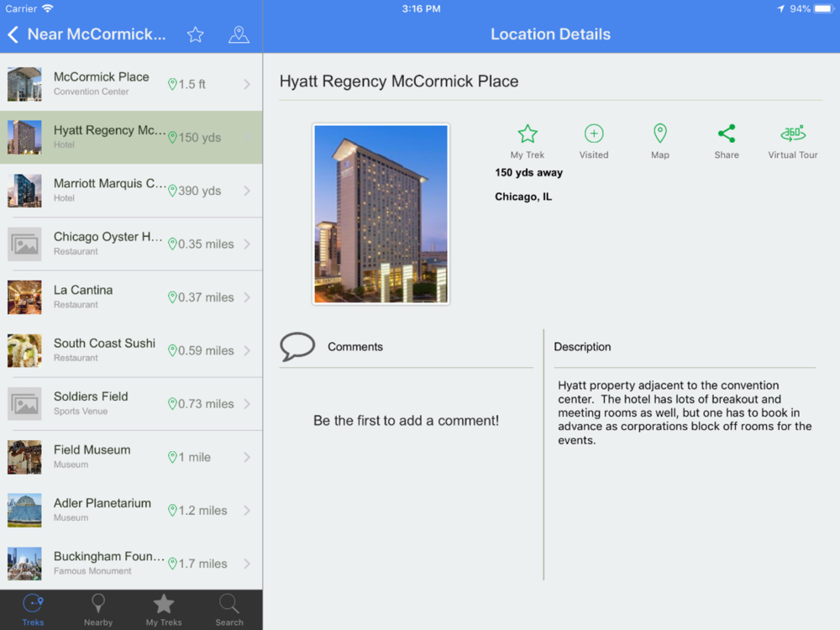Open Marriott Marquis thumbnail image
The width and height of the screenshot is (840, 630).
[x=24, y=191]
